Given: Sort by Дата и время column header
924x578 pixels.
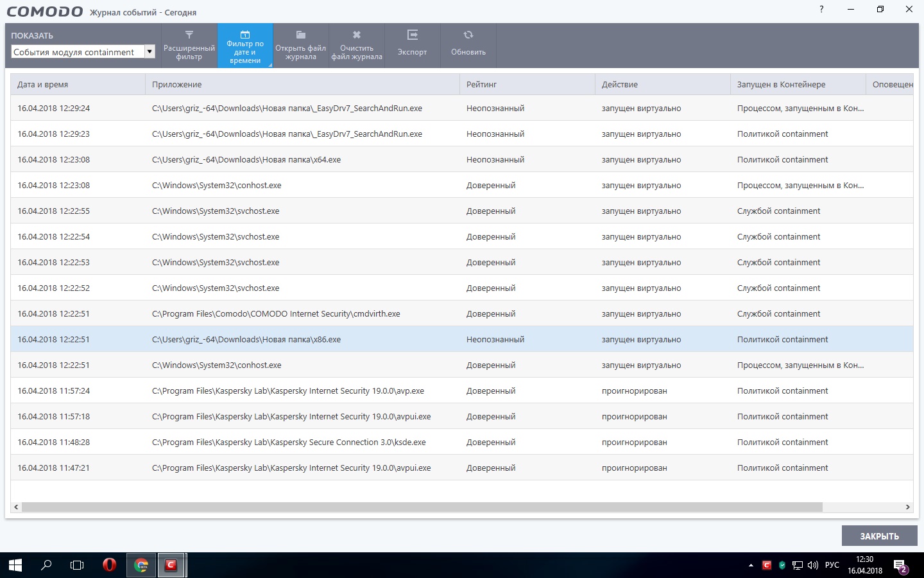Looking at the screenshot, I should 77,84.
